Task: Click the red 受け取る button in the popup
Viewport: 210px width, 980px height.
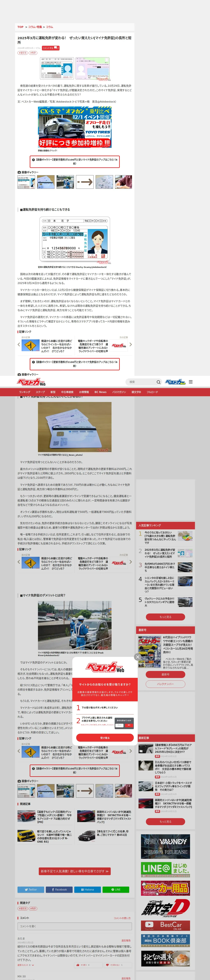Action: click(105, 738)
